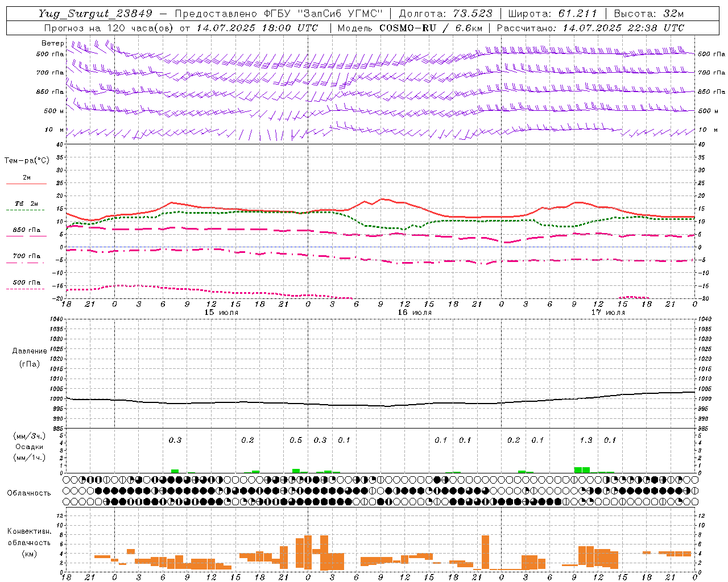This screenshot has height=582, width=728.
Task: Click the "17 июля" date label
Action: pyautogui.click(x=608, y=313)
